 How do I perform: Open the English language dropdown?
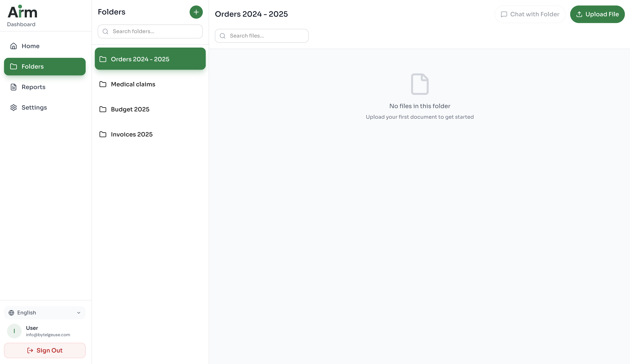tap(45, 313)
